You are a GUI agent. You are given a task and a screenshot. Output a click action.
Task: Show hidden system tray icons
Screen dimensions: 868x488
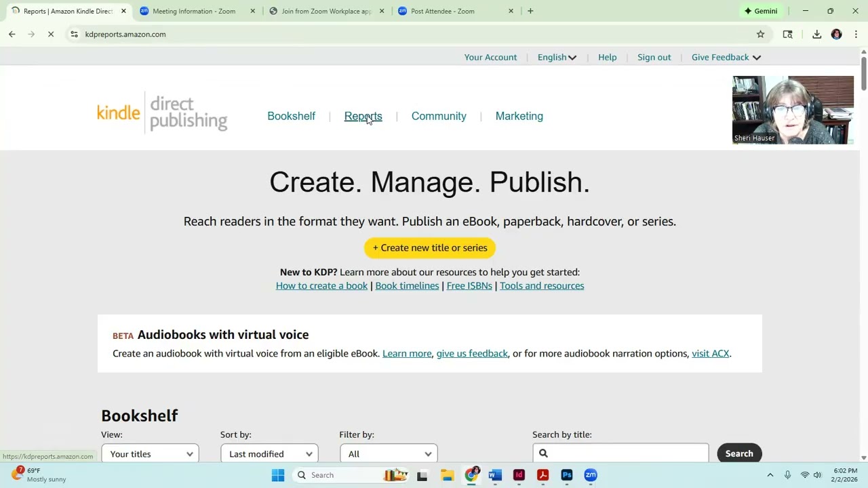pyautogui.click(x=770, y=475)
